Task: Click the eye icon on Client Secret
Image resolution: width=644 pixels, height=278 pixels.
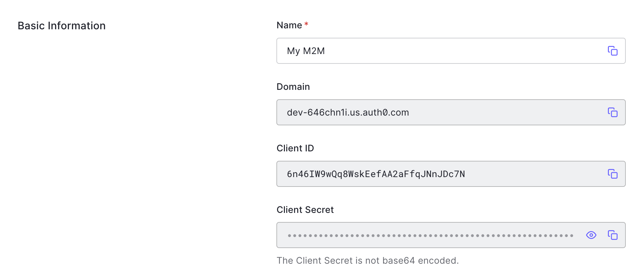Action: click(x=592, y=235)
